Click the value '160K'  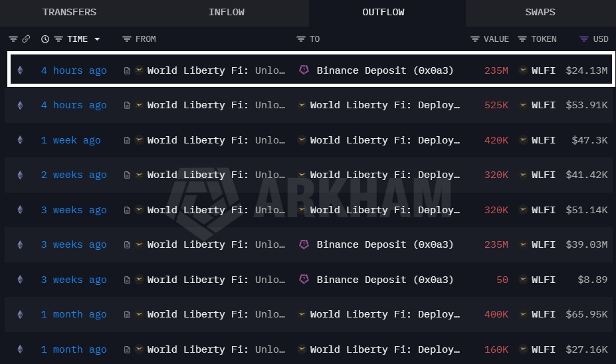(496, 349)
